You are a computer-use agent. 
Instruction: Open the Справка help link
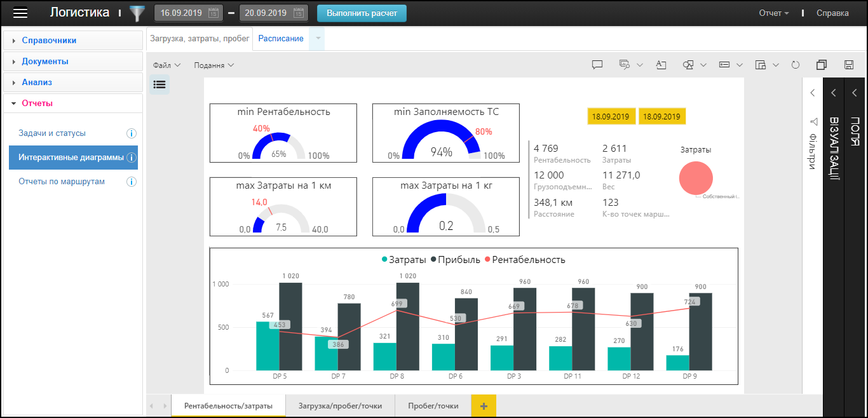coord(832,13)
